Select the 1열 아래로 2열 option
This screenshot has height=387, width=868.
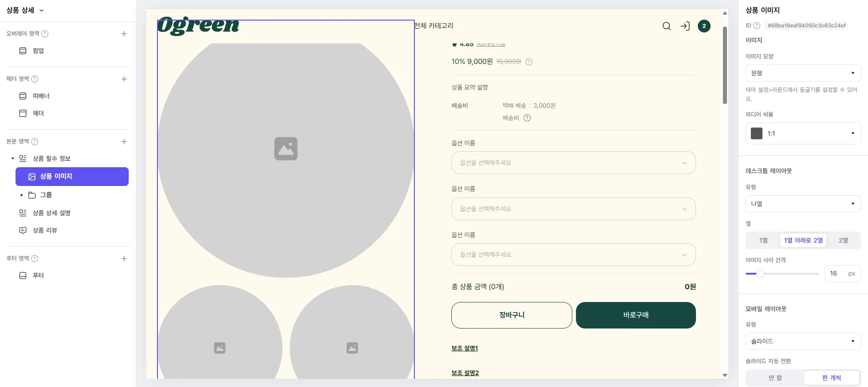point(803,240)
